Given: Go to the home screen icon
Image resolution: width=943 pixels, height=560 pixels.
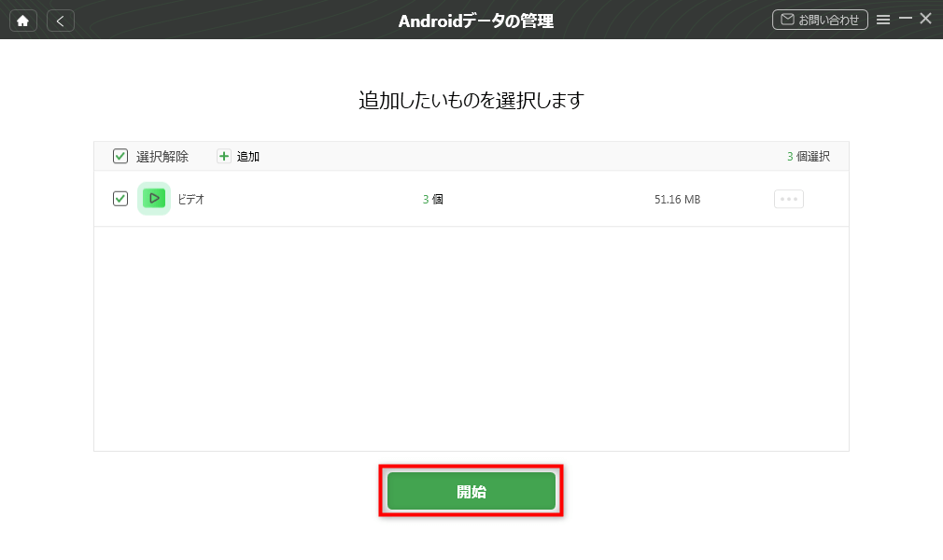Looking at the screenshot, I should 22,21.
